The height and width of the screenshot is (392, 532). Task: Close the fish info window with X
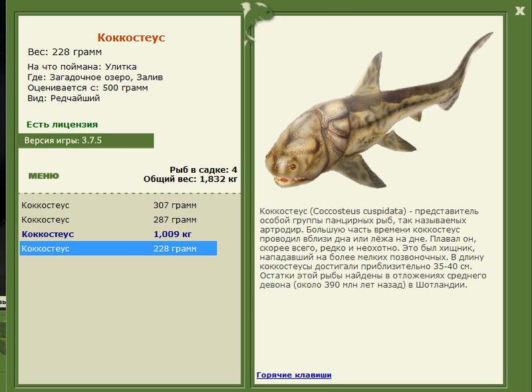[x=519, y=11]
